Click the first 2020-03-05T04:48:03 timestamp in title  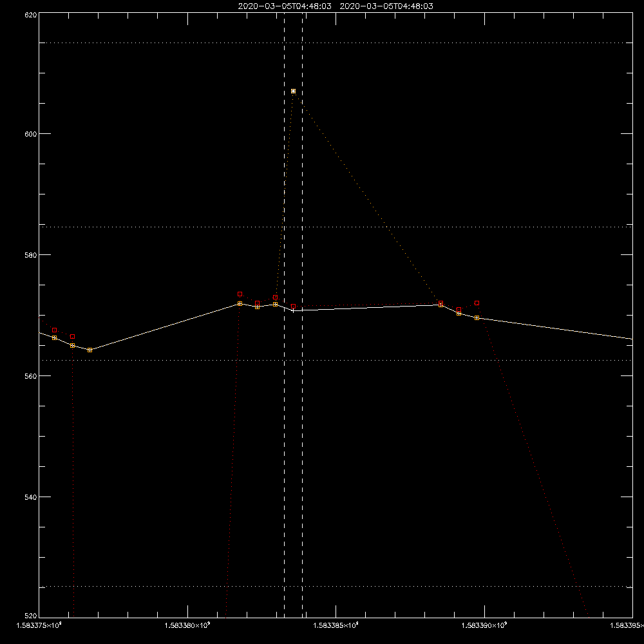click(x=285, y=6)
